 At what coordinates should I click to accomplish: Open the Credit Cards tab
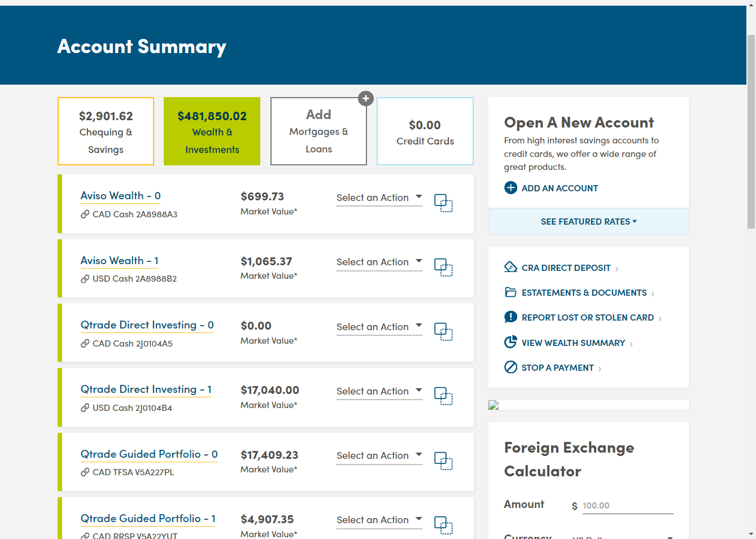coord(425,132)
